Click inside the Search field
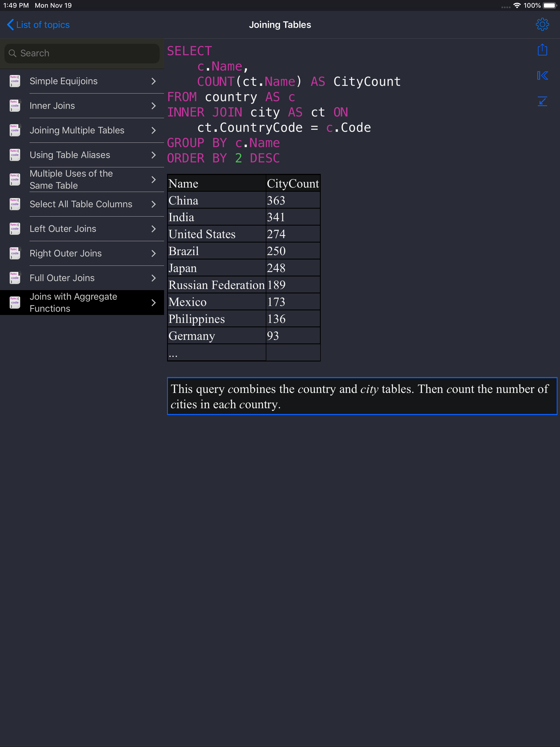Image resolution: width=560 pixels, height=747 pixels. [x=81, y=53]
